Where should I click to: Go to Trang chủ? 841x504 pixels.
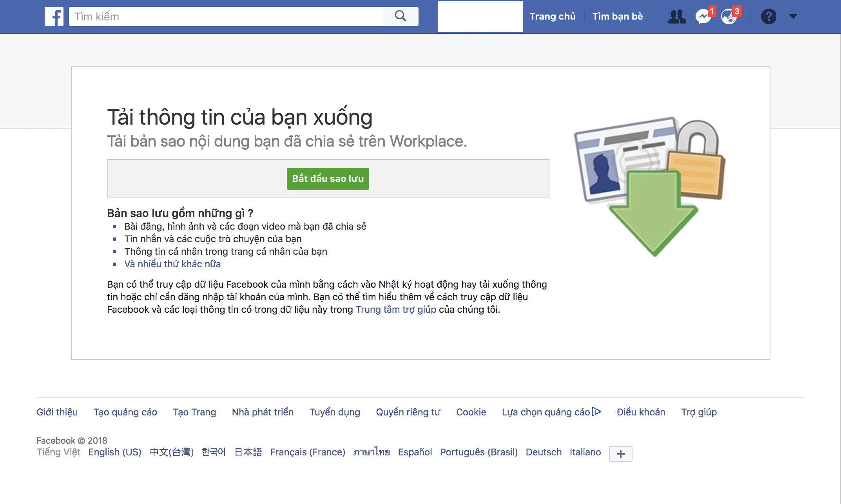tap(553, 16)
